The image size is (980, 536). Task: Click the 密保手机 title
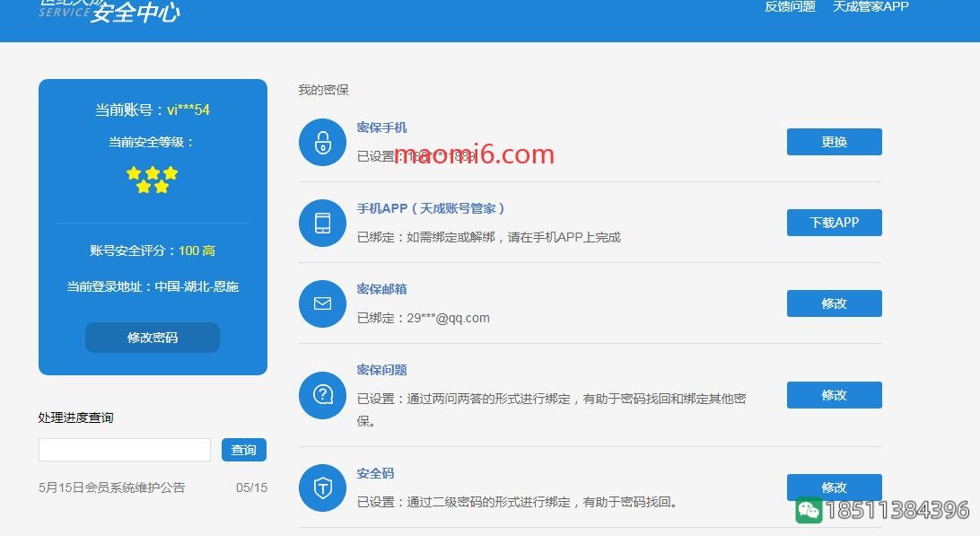381,127
